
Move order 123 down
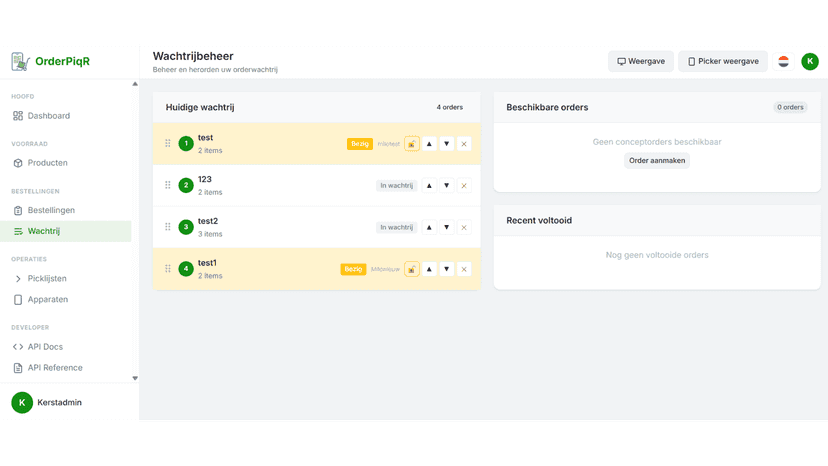pos(447,185)
